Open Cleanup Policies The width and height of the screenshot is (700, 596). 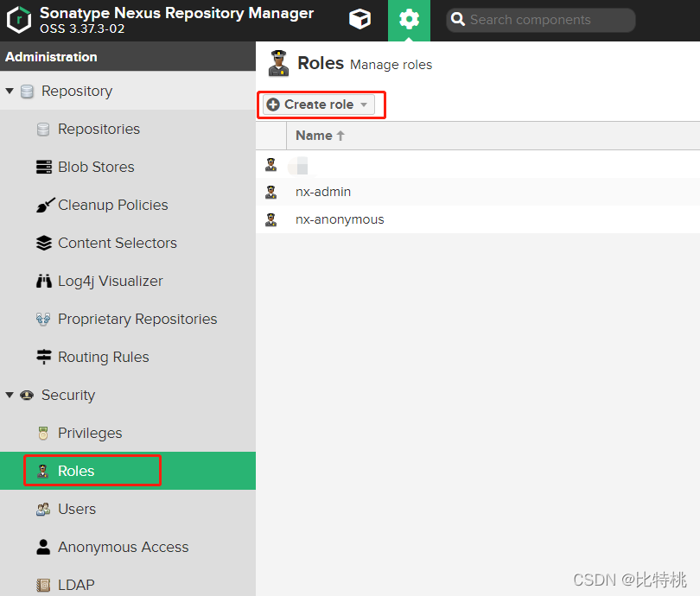coord(113,205)
